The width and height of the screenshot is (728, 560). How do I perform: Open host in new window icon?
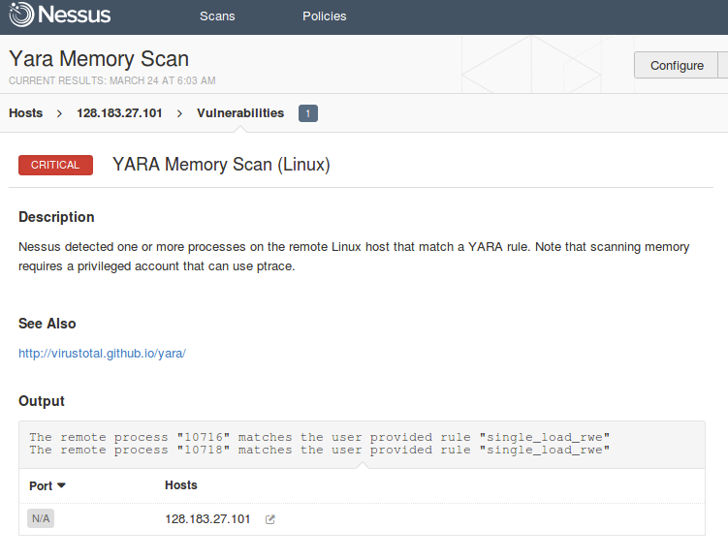[x=270, y=519]
